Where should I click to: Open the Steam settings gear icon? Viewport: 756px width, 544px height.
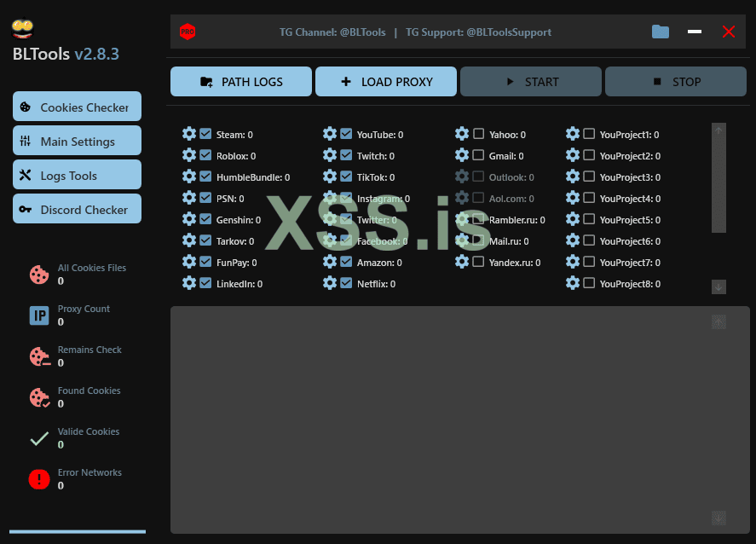pyautogui.click(x=189, y=134)
